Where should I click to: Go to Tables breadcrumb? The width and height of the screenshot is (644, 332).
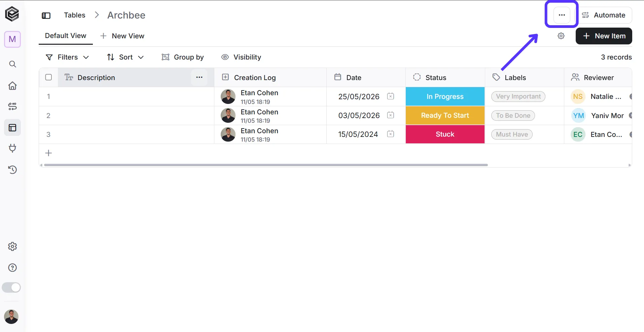75,15
